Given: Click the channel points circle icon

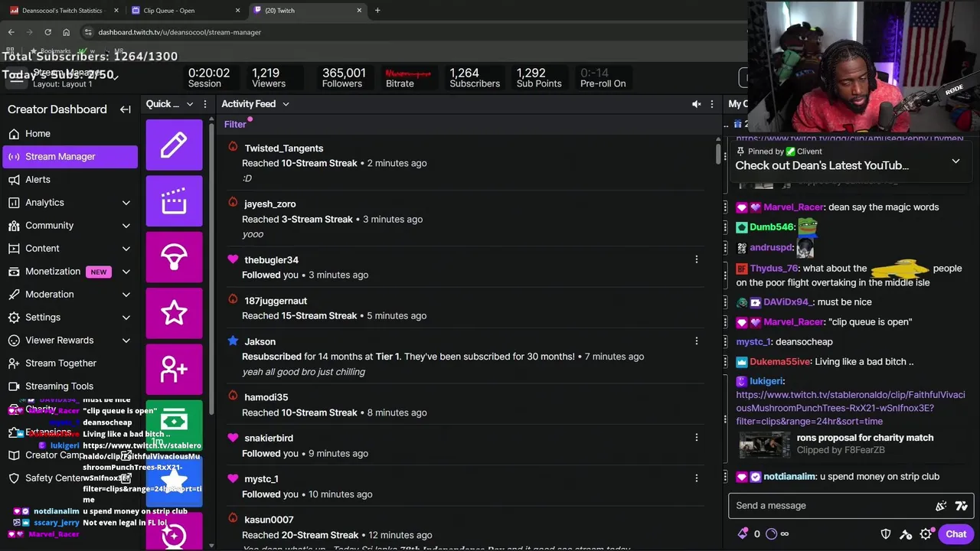Looking at the screenshot, I should pyautogui.click(x=771, y=534).
